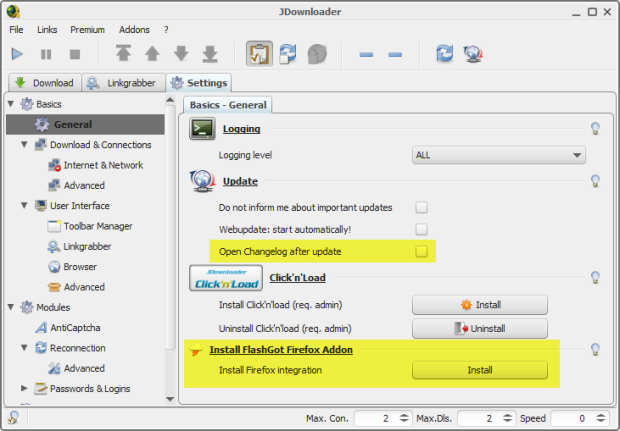Start downloads with the Play button
The height and width of the screenshot is (431, 620).
click(x=17, y=54)
